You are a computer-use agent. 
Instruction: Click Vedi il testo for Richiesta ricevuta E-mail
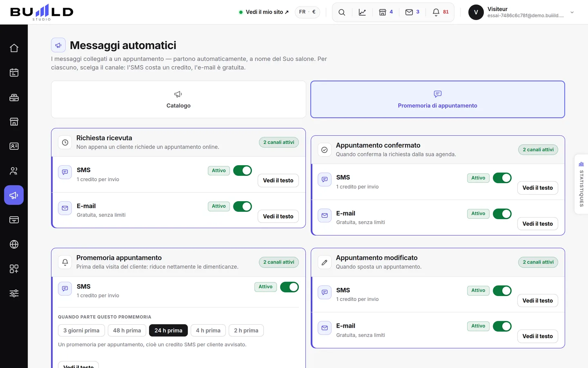coord(278,216)
